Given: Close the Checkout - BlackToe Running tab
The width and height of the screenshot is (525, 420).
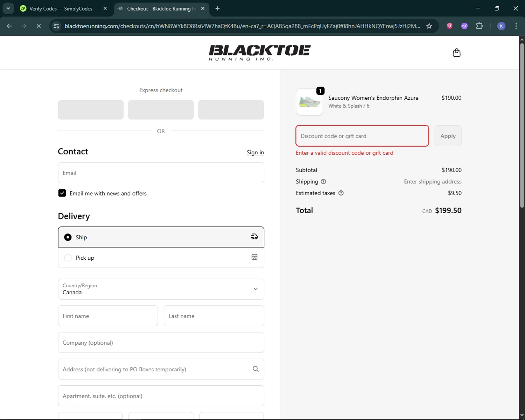Looking at the screenshot, I should point(203,8).
